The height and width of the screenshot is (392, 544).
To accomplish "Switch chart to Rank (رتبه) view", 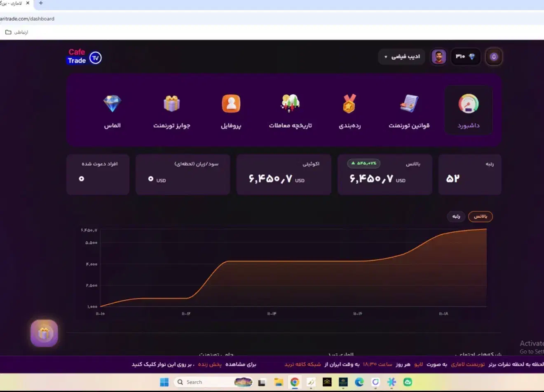I will pyautogui.click(x=456, y=217).
